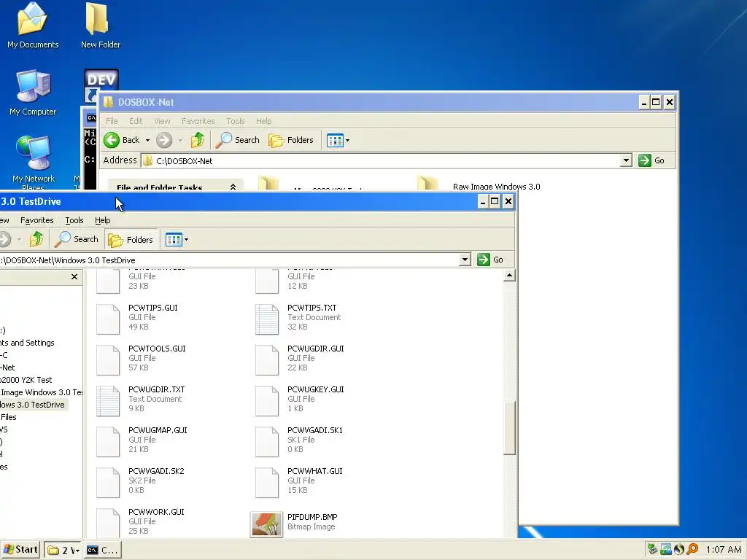Open the address dropdown in TestDrive window
This screenshot has width=747, height=560.
coord(465,260)
